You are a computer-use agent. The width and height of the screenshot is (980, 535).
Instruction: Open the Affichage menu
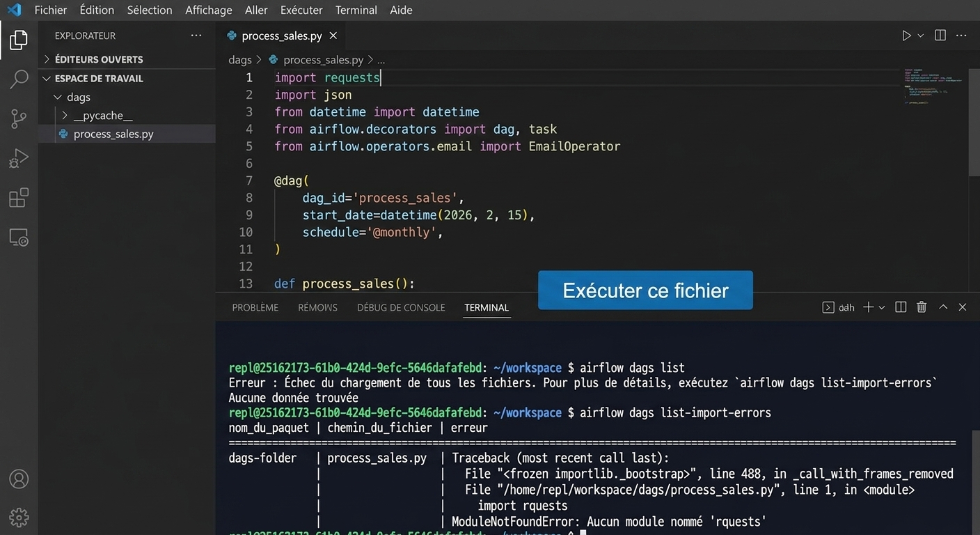tap(209, 10)
